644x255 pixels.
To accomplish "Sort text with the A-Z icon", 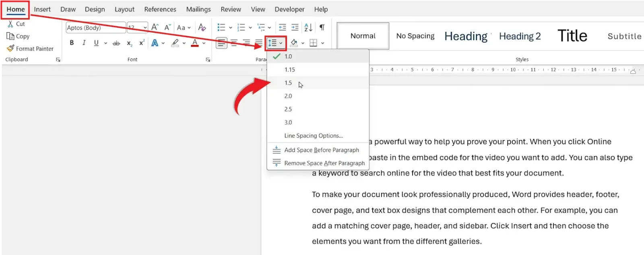I will pyautogui.click(x=308, y=27).
